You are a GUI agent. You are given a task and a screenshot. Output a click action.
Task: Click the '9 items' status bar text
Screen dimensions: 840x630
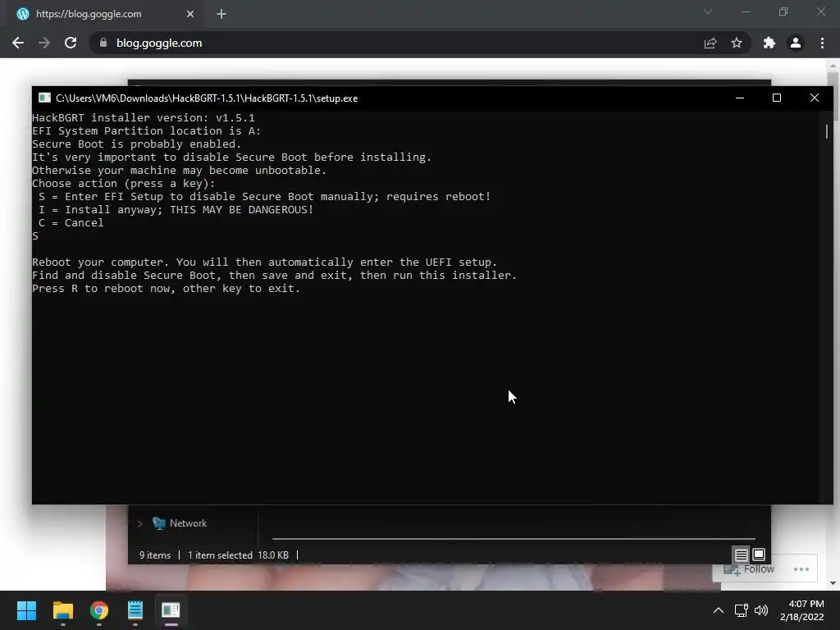tap(155, 555)
